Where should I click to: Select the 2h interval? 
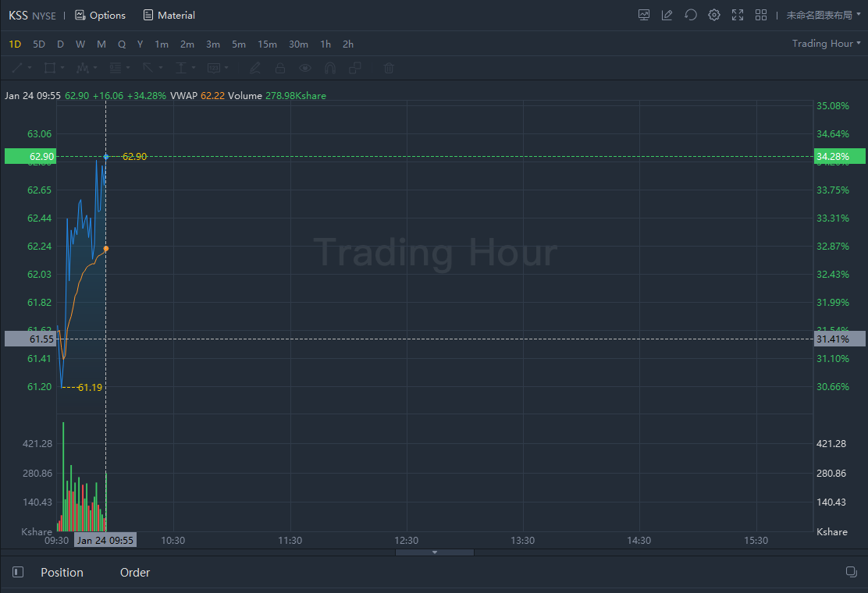point(347,44)
